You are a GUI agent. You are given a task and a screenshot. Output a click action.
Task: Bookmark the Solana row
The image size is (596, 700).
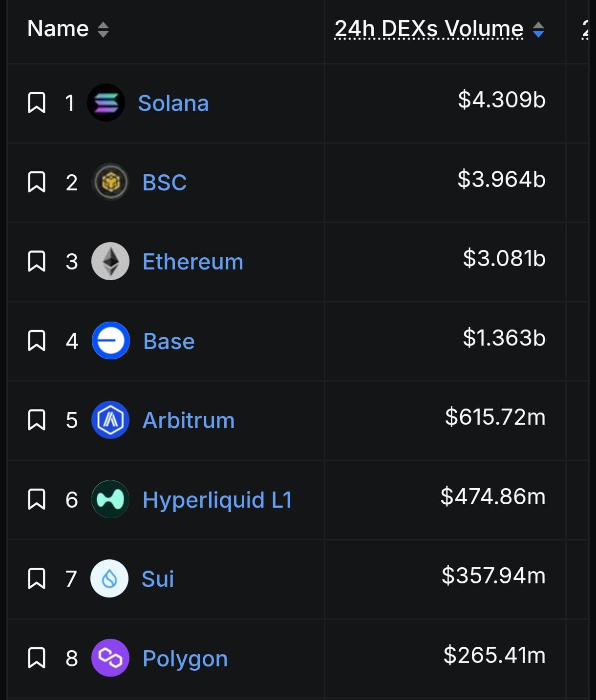tap(37, 103)
